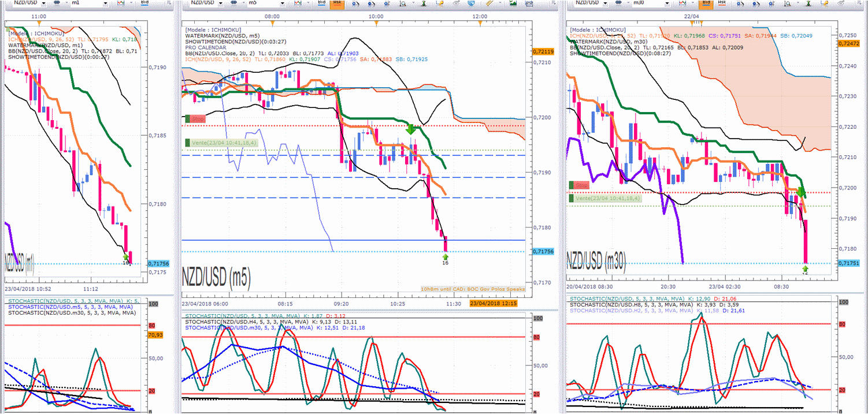Open the m1 timeframe dropdown
This screenshot has height=414, width=868.
pos(105,3)
